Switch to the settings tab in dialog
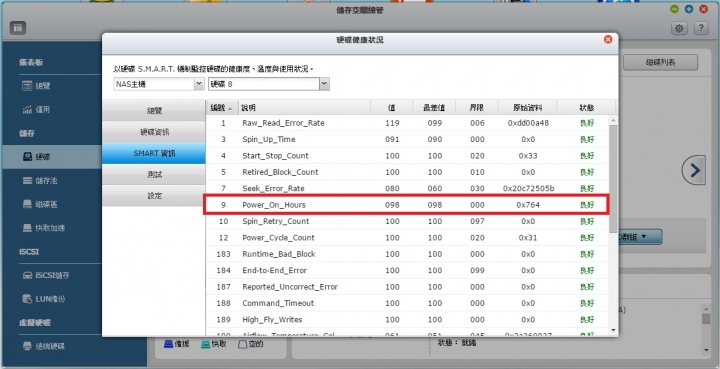The image size is (720, 369). (x=154, y=196)
